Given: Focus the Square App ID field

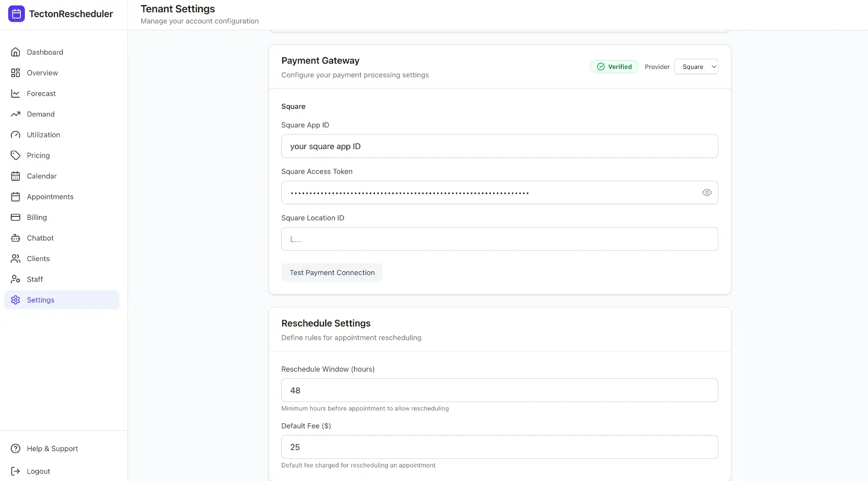Looking at the screenshot, I should [x=499, y=146].
